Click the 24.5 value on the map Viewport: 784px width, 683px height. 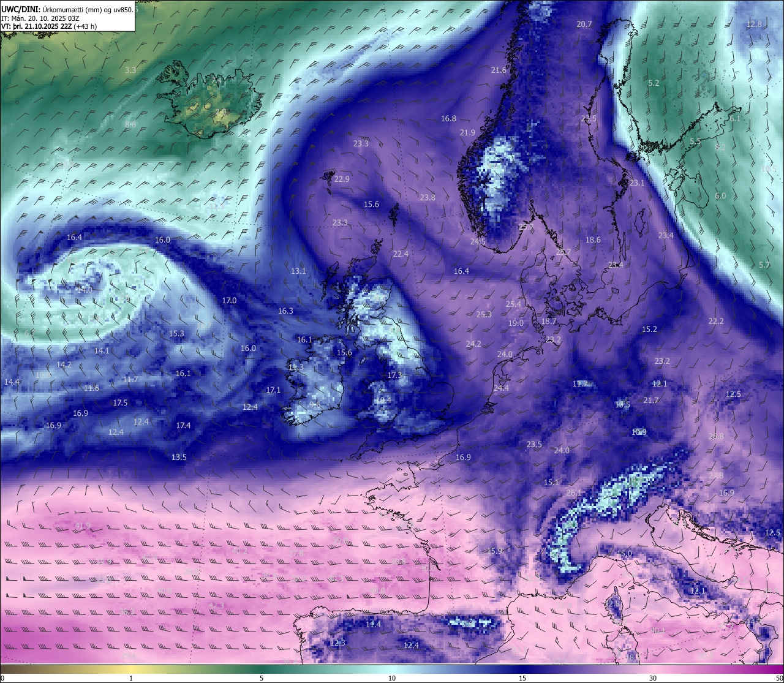(x=478, y=242)
